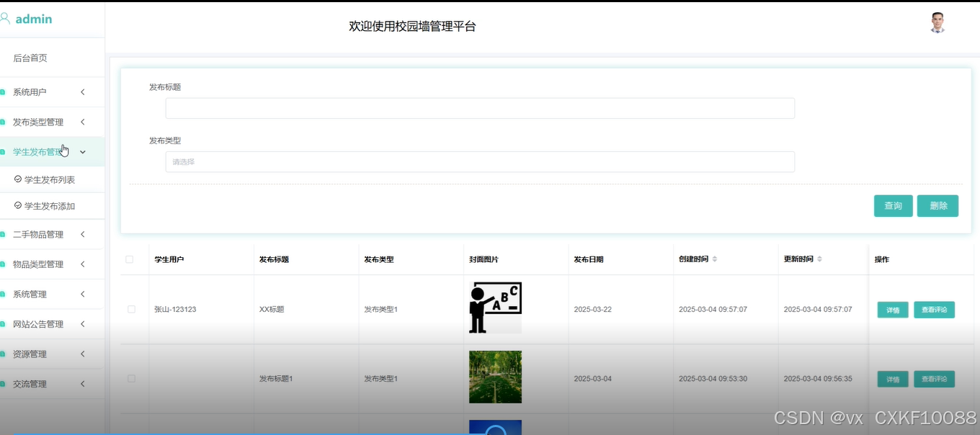
Task: Click the sort arrows beside 更新时间
Action: click(819, 259)
